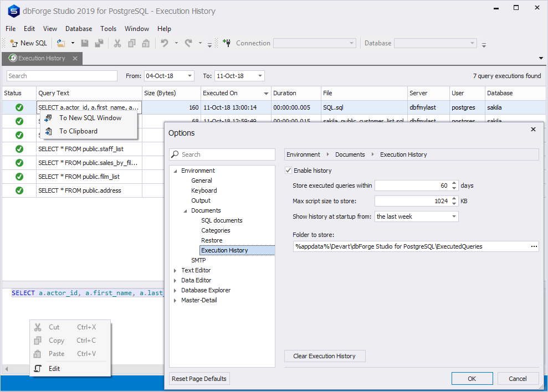Click the Folder to store browse ellipsis
Image resolution: width=548 pixels, height=392 pixels.
pos(534,246)
